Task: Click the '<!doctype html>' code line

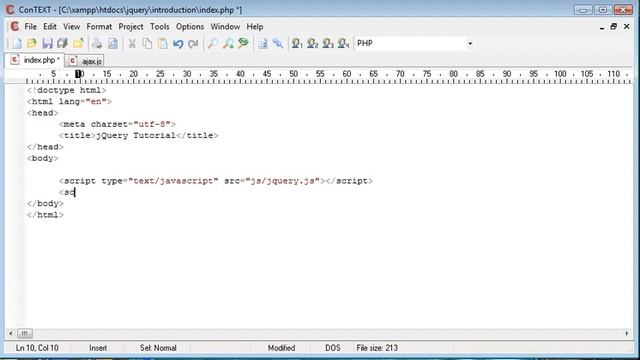Action: (67, 90)
